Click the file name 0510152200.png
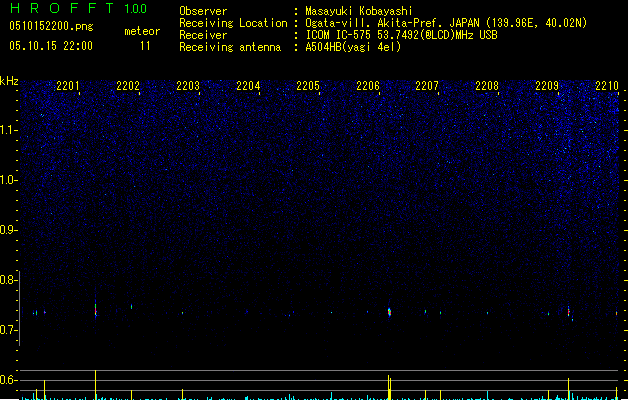 (x=51, y=26)
